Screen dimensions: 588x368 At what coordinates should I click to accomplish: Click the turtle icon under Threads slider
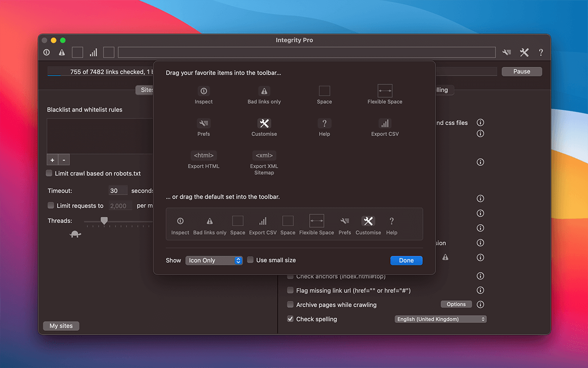(x=75, y=234)
